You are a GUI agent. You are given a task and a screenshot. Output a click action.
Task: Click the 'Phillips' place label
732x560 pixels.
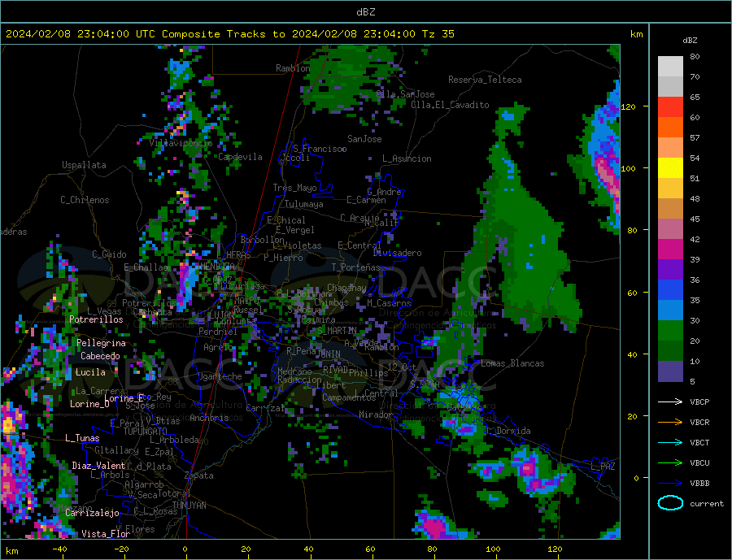coord(368,373)
